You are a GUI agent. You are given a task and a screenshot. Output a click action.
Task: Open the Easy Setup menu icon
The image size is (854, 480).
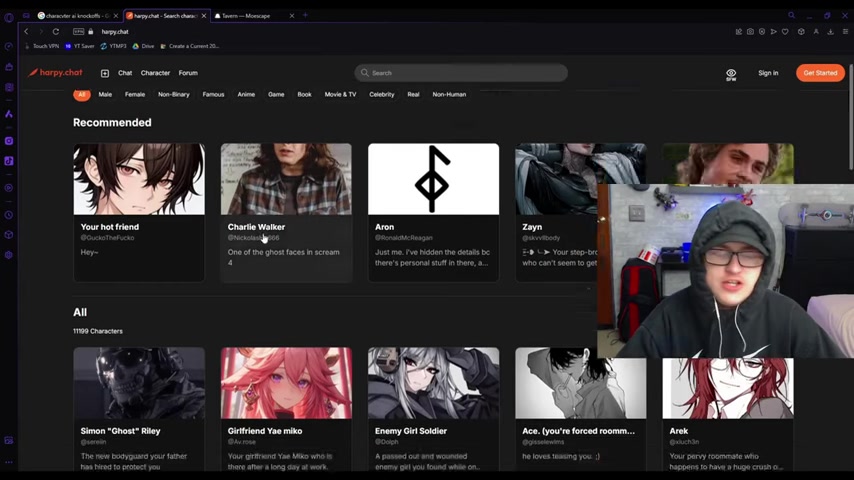(x=845, y=32)
